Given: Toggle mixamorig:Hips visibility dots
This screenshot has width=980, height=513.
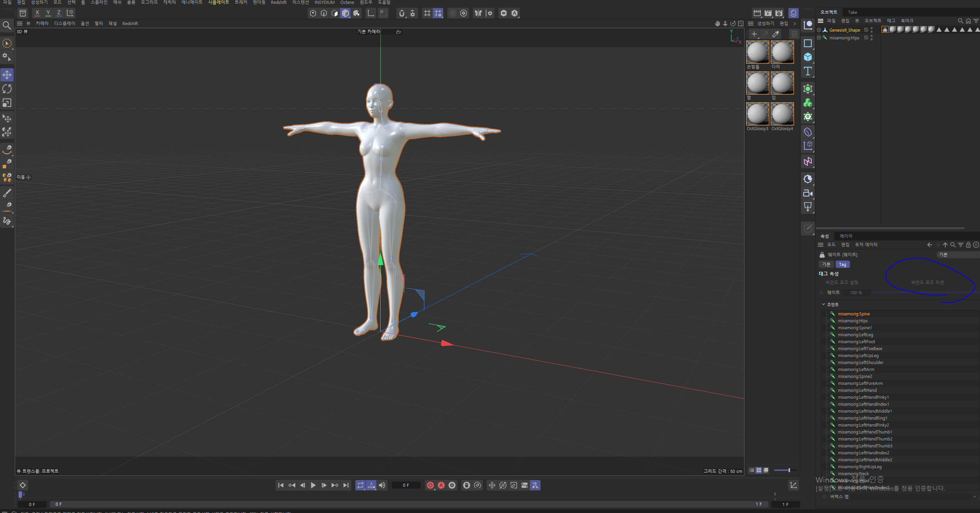Looking at the screenshot, I should (872, 38).
